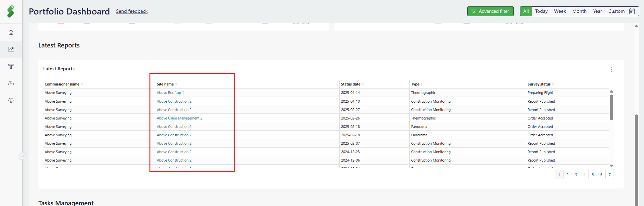Open Above Construction 2 dated 2025-02-27
Viewport: 644px width, 206px height.
point(174,110)
